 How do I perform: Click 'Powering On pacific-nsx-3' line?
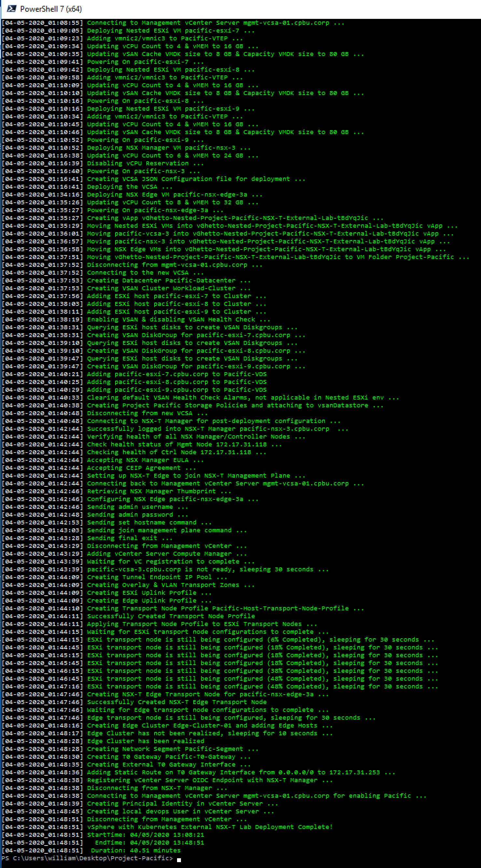point(101,171)
